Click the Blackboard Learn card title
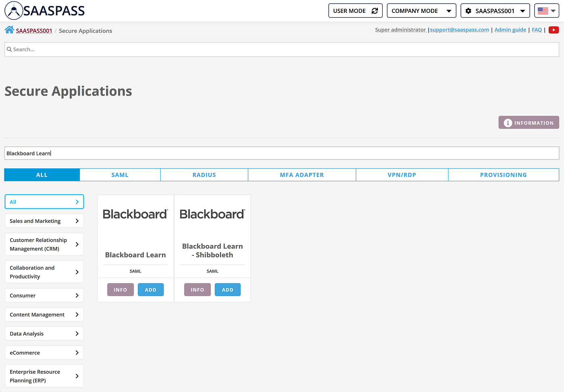Screen dimensions: 564x392 (x=135, y=255)
